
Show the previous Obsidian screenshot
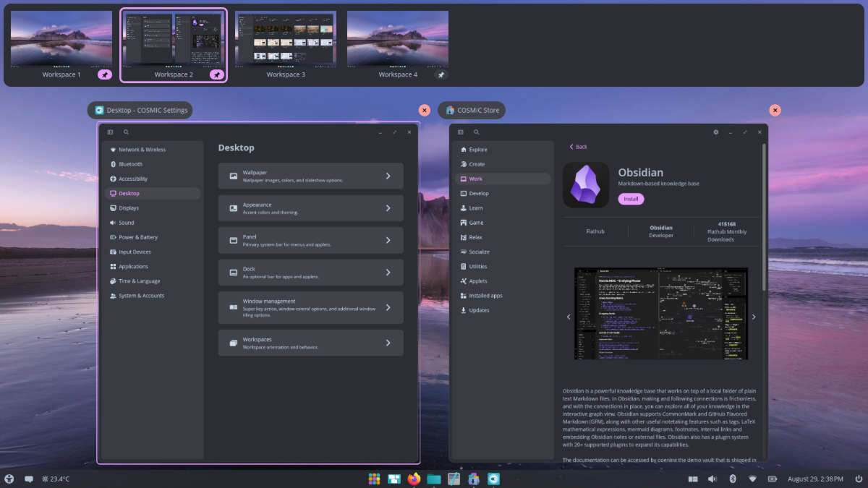(569, 317)
